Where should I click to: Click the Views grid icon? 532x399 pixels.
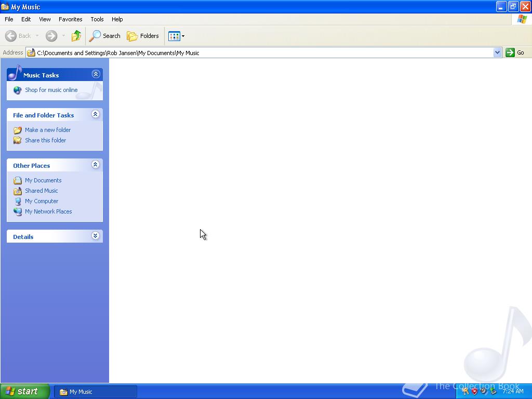[174, 36]
